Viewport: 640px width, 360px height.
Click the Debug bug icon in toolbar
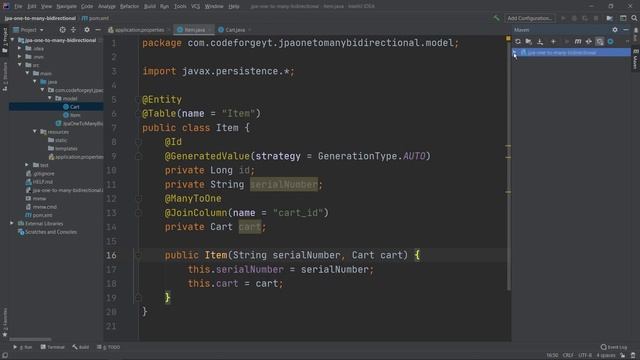coord(574,18)
